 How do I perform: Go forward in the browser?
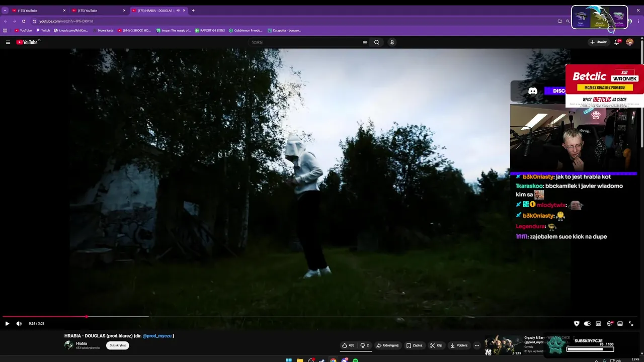click(x=14, y=21)
